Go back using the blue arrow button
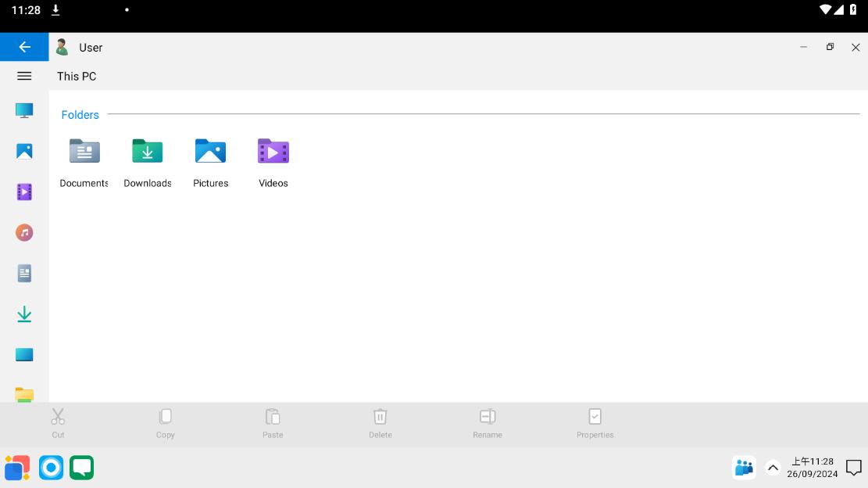The height and width of the screenshot is (488, 868). (24, 47)
